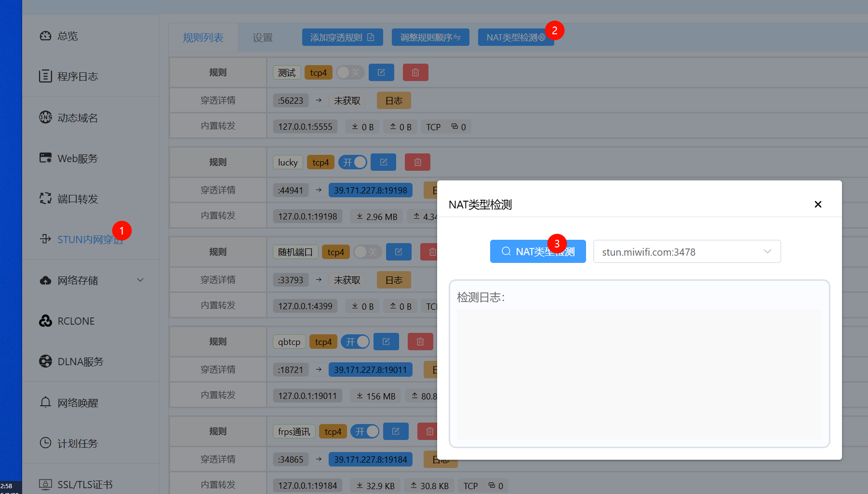Screen dimensions: 868x494
Task: Click the 127.0.0.1:19184 forward address
Action: pyautogui.click(x=307, y=485)
